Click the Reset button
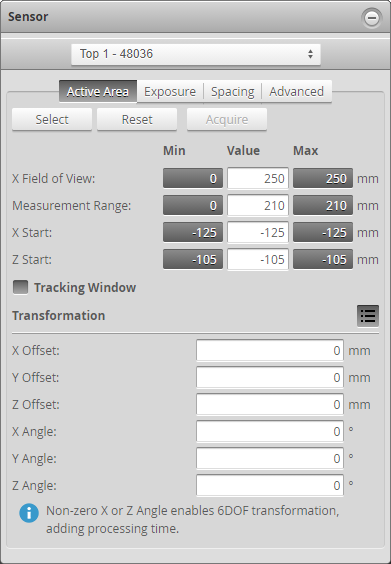This screenshot has height=564, width=391. click(x=137, y=119)
